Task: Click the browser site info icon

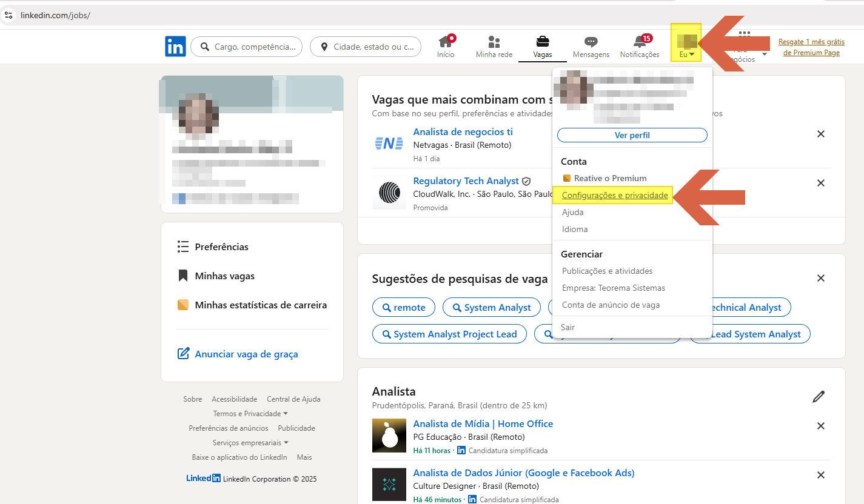Action: click(8, 15)
